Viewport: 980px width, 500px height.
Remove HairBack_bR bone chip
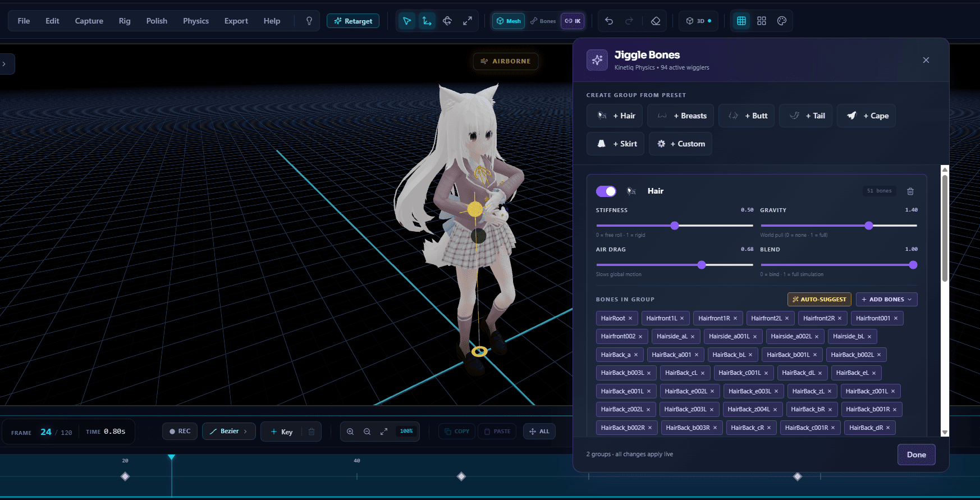[830, 410]
